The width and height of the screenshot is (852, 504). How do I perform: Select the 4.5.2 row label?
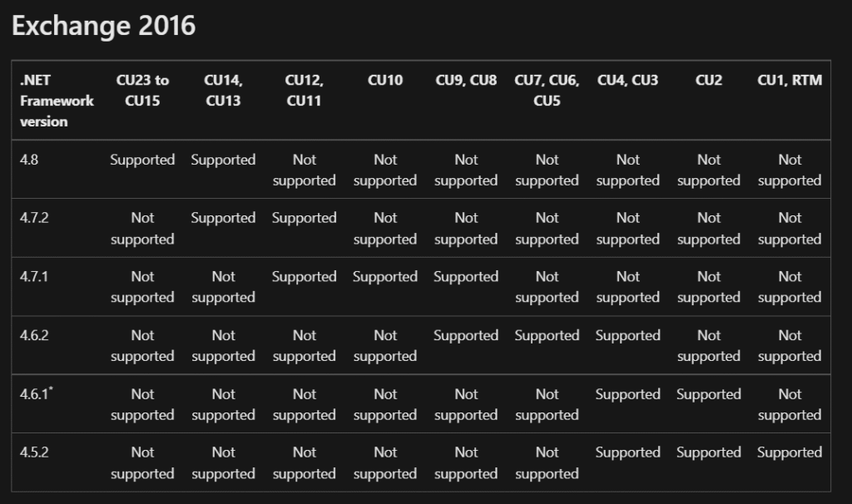34,452
